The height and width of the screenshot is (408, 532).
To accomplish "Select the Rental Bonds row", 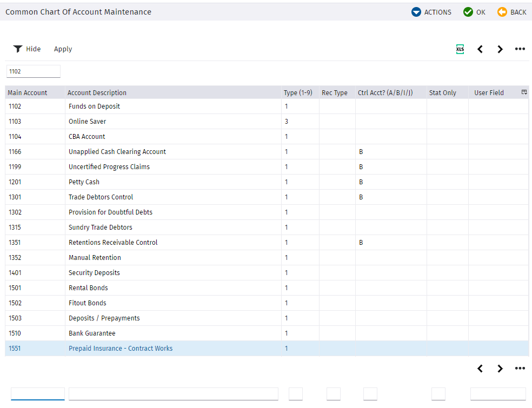I will [x=267, y=287].
